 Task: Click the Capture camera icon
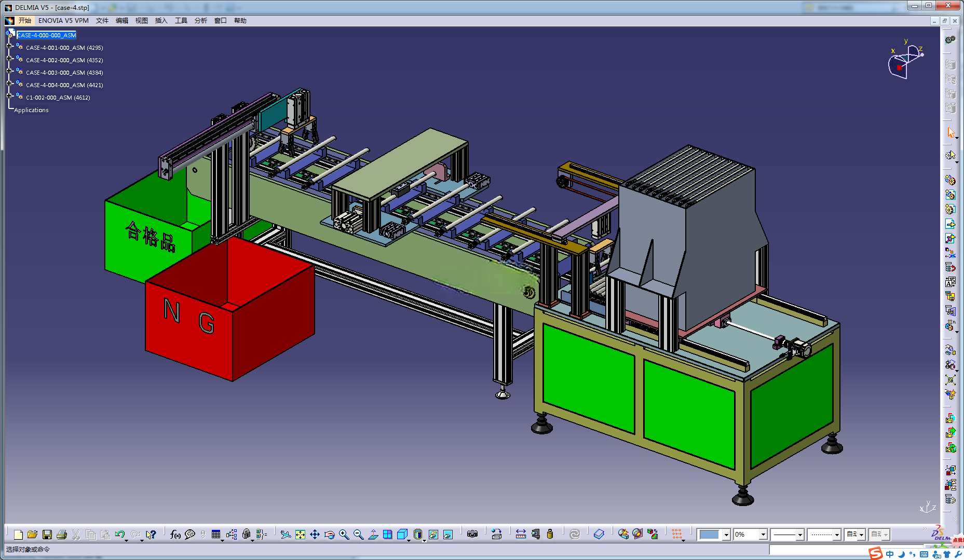[x=472, y=534]
